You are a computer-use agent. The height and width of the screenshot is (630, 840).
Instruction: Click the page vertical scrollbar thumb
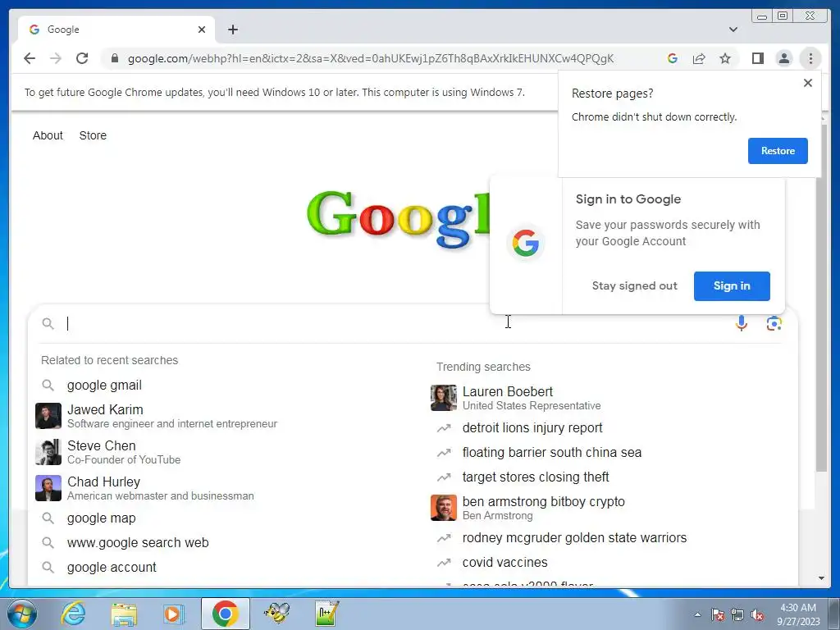(821, 297)
